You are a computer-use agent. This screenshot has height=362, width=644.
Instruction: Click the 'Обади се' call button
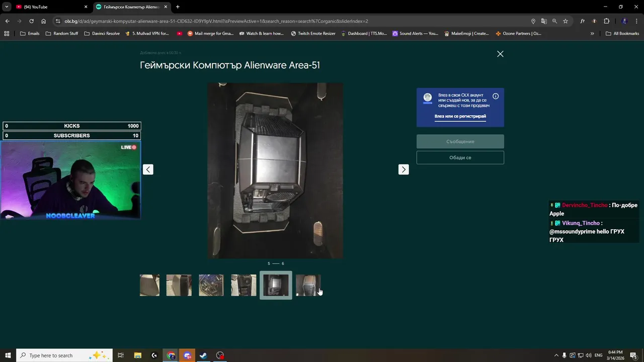pyautogui.click(x=460, y=157)
